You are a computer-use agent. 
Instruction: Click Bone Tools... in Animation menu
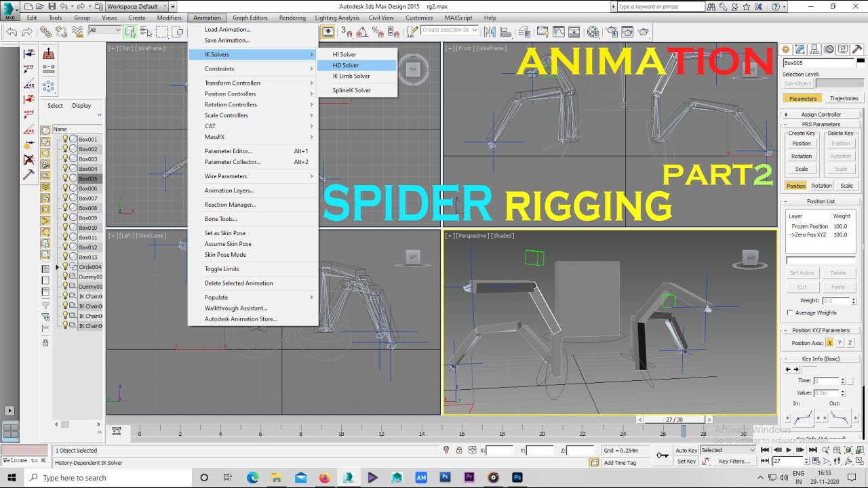click(x=253, y=219)
